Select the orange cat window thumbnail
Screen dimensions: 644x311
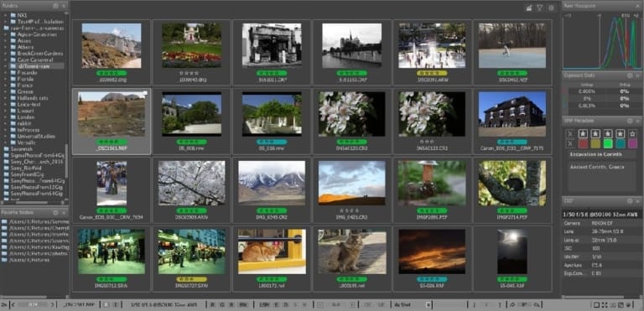272,251
